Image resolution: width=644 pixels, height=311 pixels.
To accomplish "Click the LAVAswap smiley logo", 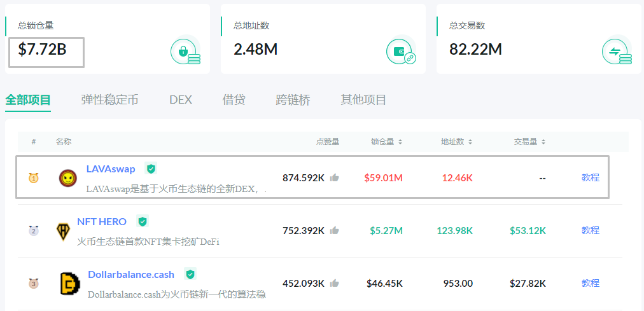I will click(x=67, y=178).
